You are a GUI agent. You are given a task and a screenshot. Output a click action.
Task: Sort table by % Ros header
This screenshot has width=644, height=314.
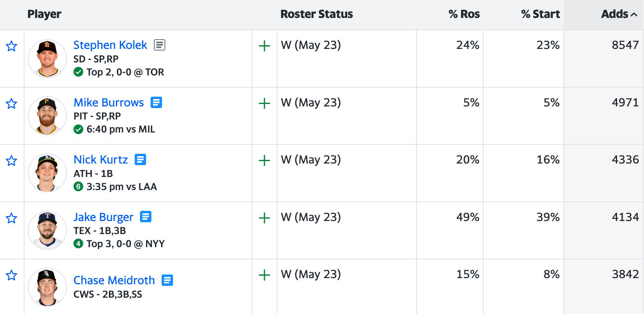coord(464,14)
